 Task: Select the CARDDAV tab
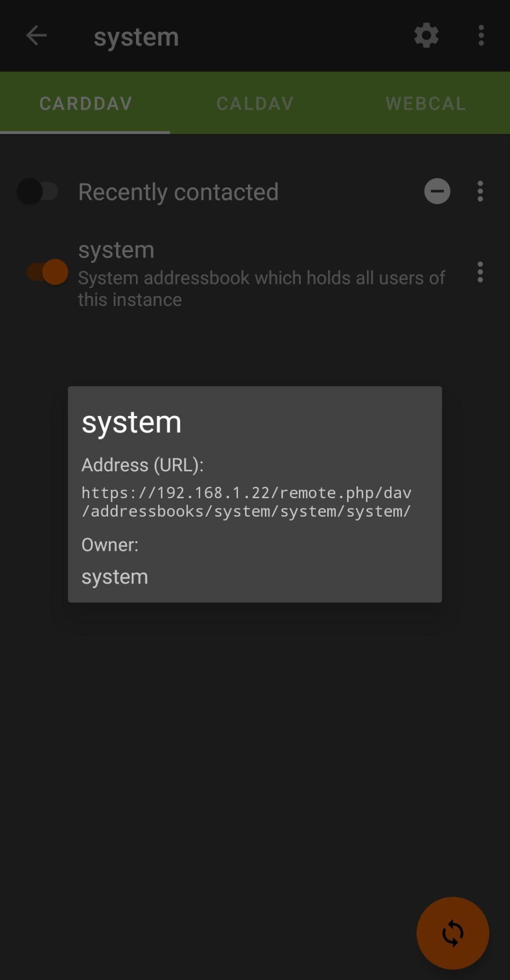point(85,103)
